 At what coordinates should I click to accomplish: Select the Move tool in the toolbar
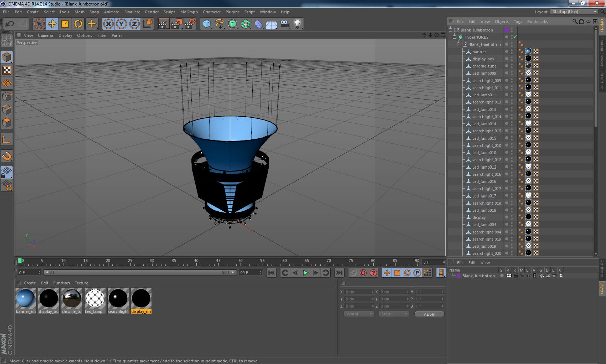(52, 24)
